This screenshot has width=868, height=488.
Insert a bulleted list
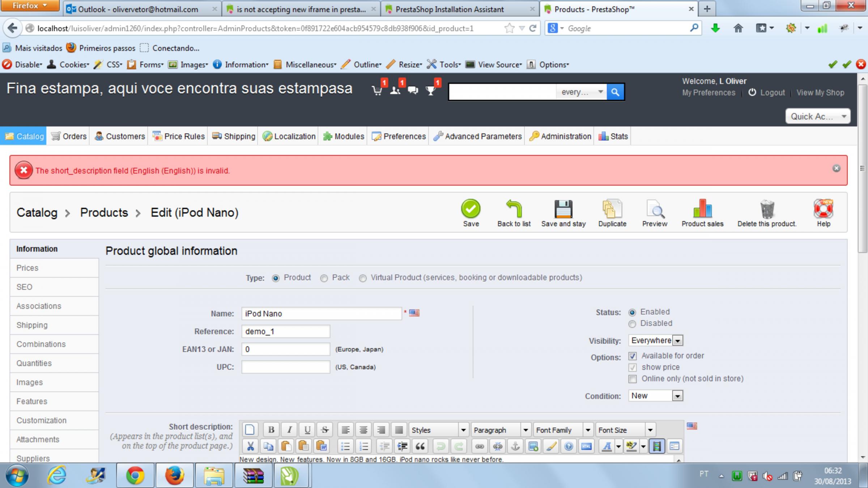pyautogui.click(x=345, y=446)
